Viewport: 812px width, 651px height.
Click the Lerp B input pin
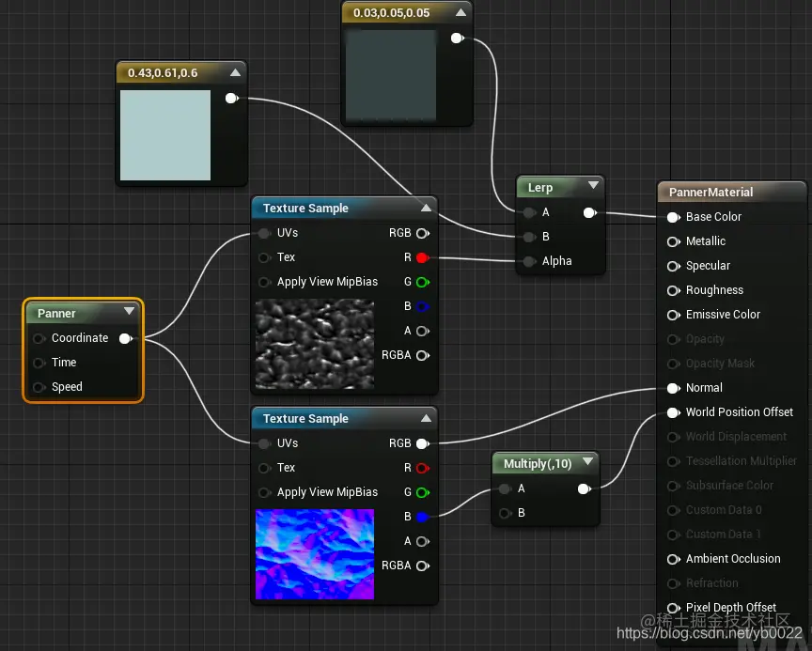point(529,237)
